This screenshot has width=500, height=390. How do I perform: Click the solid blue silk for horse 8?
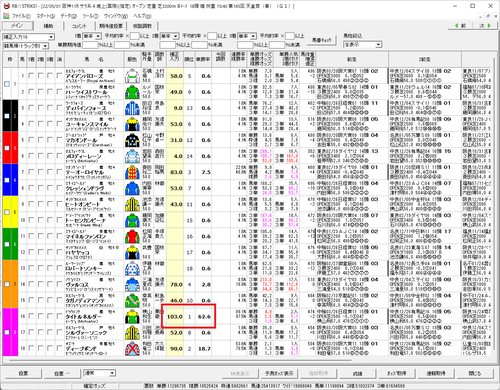pyautogui.click(x=132, y=188)
